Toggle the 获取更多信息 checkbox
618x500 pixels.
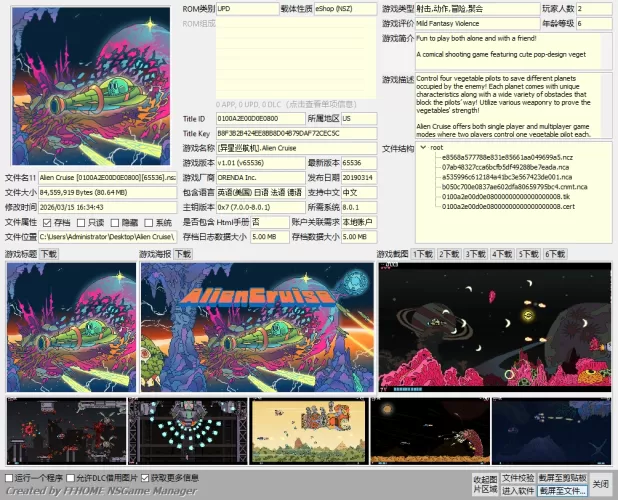pos(145,478)
